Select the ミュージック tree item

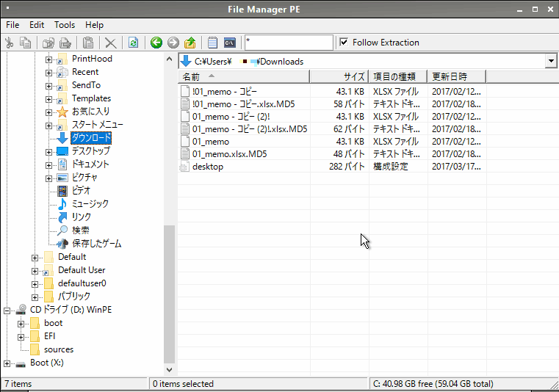tap(90, 204)
